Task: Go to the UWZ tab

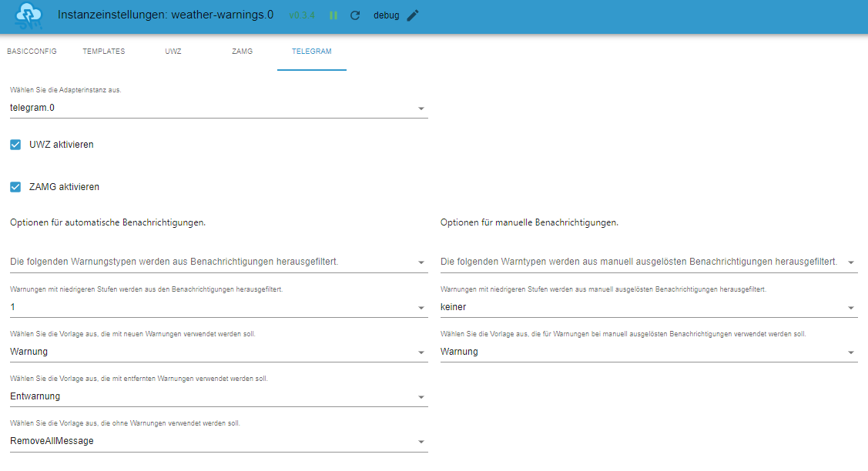Action: [x=173, y=52]
